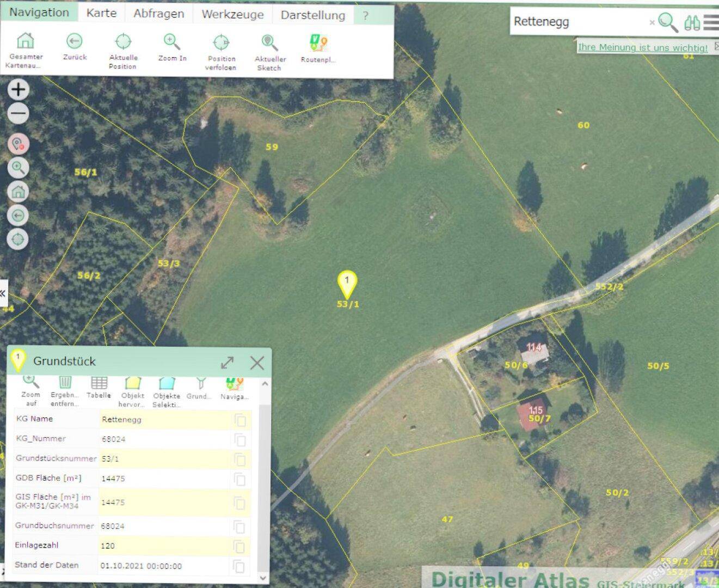The width and height of the screenshot is (719, 588).
Task: Click the round back arrow button on left
Action: (18, 216)
